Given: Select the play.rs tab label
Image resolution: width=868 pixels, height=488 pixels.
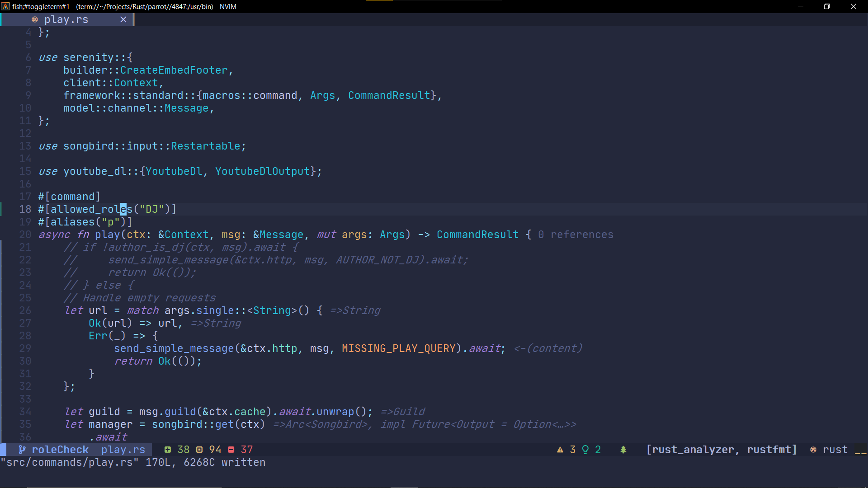Looking at the screenshot, I should tap(66, 19).
